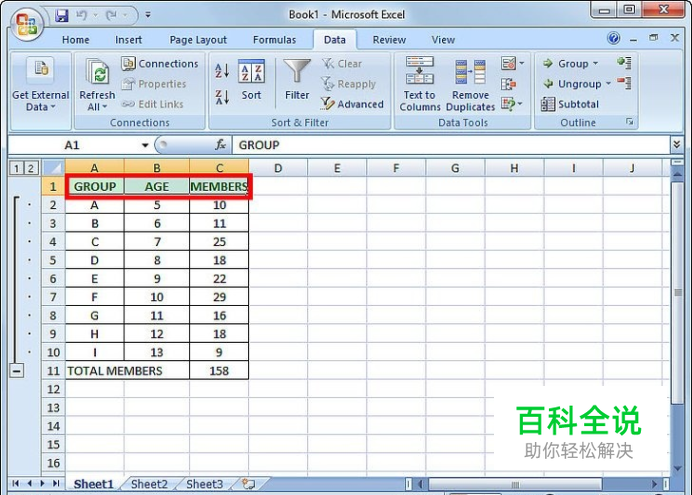Viewport: 692px width, 495px height.
Task: Go to last sheet navigation arrow
Action: click(56, 484)
